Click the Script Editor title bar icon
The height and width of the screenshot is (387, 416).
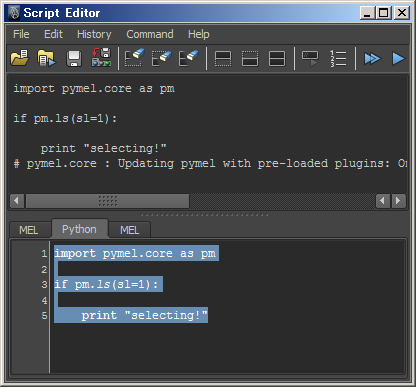click(x=14, y=13)
